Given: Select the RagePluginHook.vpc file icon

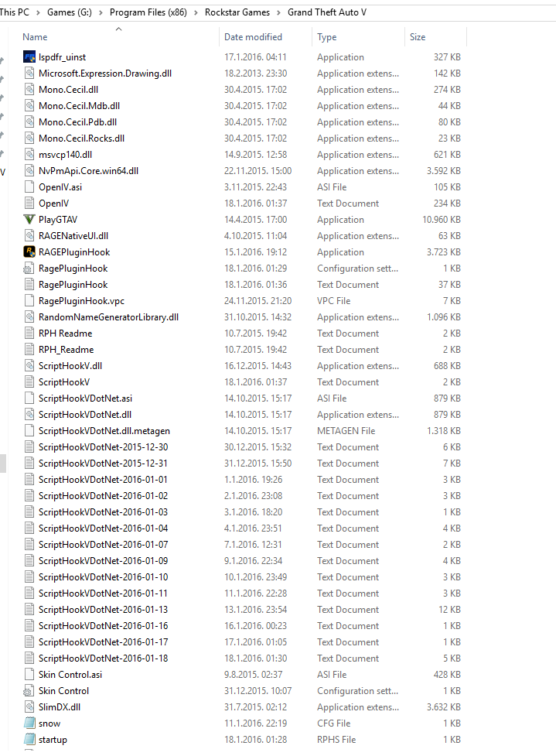Looking at the screenshot, I should 29,300.
